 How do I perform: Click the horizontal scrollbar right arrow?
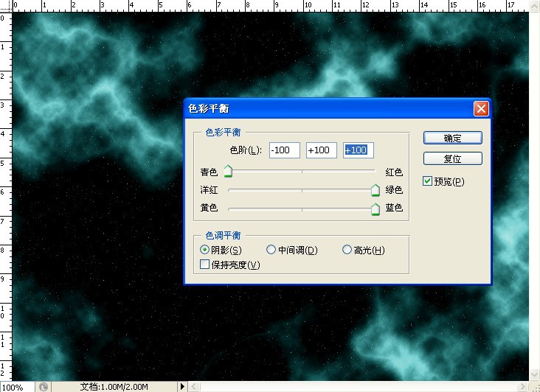(x=523, y=387)
